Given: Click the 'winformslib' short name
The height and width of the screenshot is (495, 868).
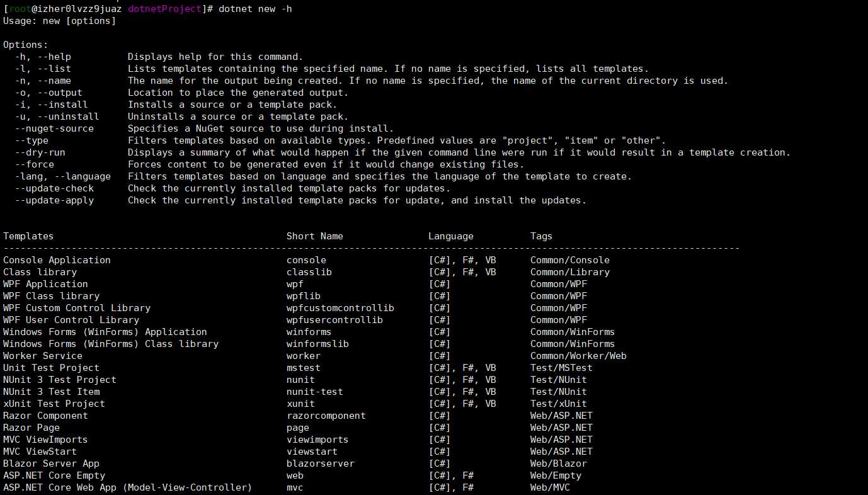Looking at the screenshot, I should (318, 344).
